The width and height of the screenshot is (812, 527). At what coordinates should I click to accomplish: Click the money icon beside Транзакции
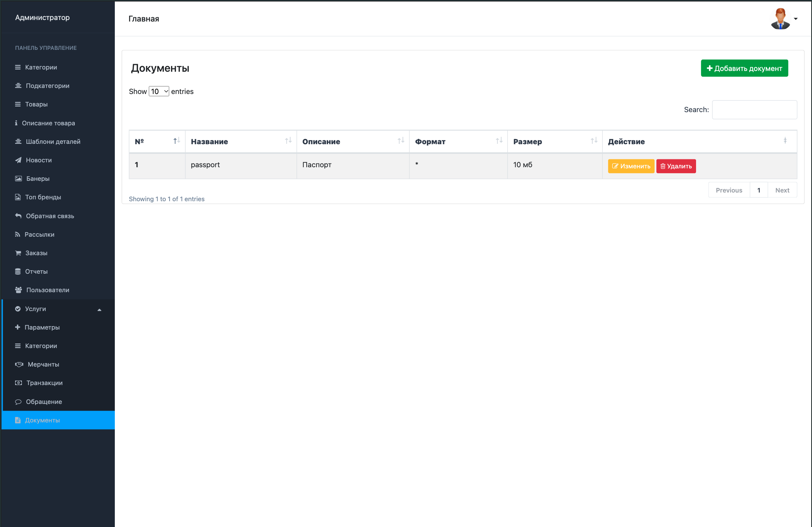(x=19, y=383)
